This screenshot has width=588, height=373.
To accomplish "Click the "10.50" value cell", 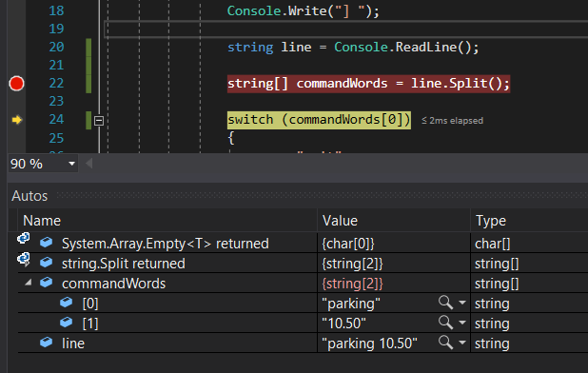I will tap(394, 323).
